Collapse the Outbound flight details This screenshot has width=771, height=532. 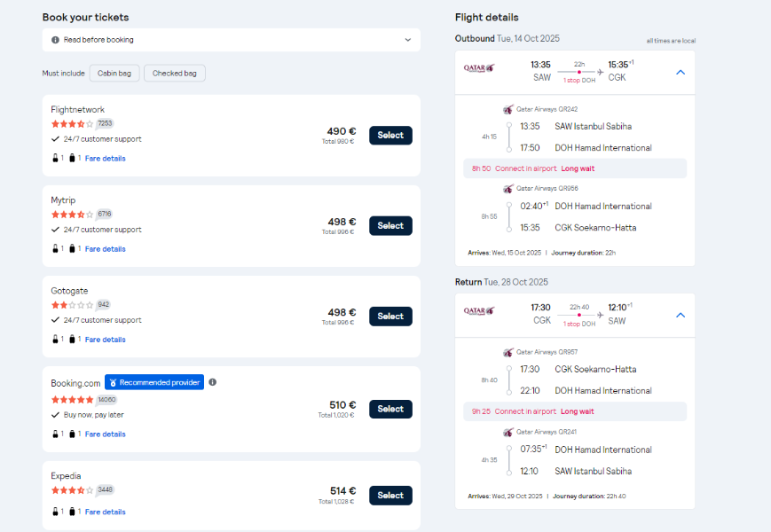(681, 72)
